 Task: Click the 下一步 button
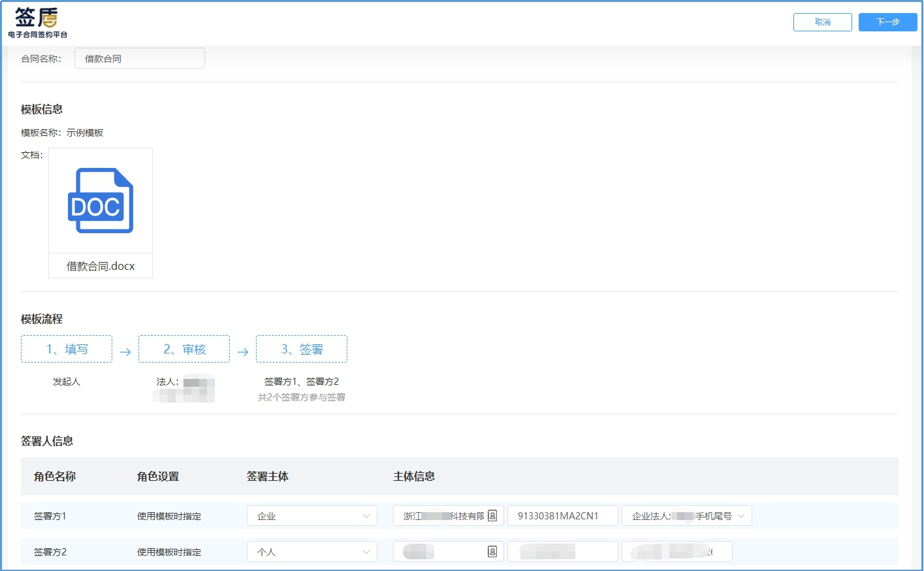[888, 22]
